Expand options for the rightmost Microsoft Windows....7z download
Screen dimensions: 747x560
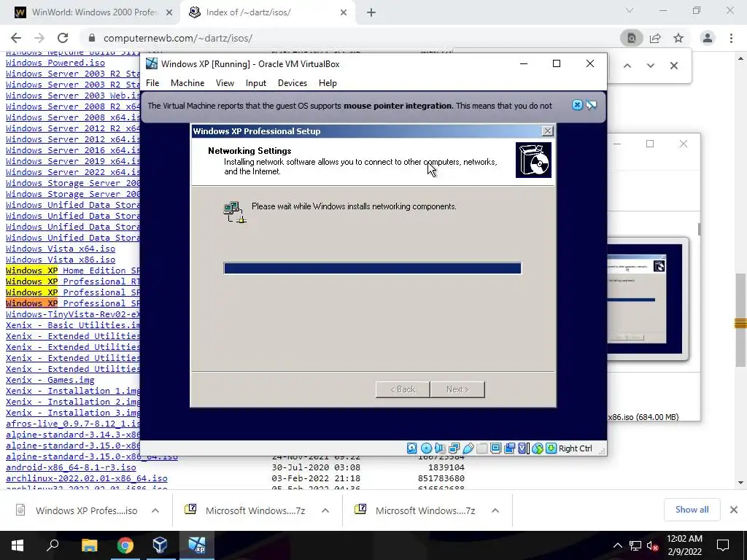pos(495,510)
